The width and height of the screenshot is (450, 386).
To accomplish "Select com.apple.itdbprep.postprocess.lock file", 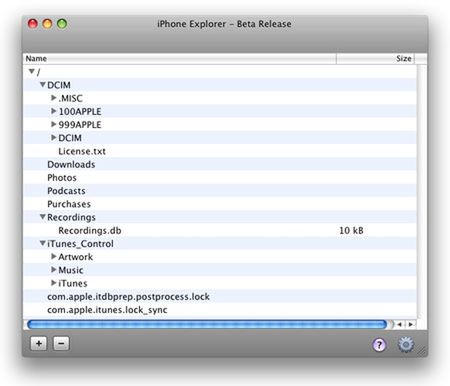I will [128, 297].
